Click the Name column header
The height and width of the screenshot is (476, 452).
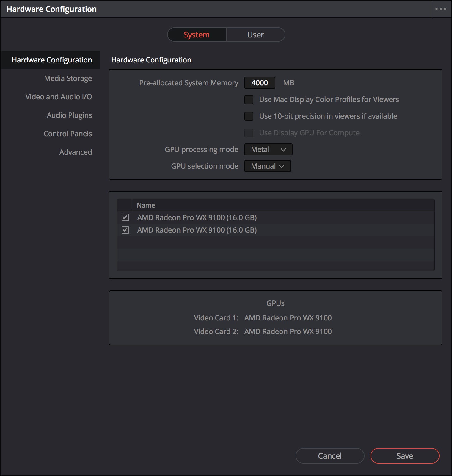[x=146, y=205]
